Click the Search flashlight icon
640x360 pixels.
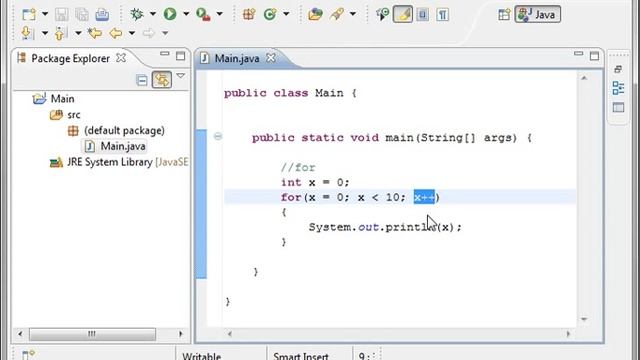tap(337, 15)
